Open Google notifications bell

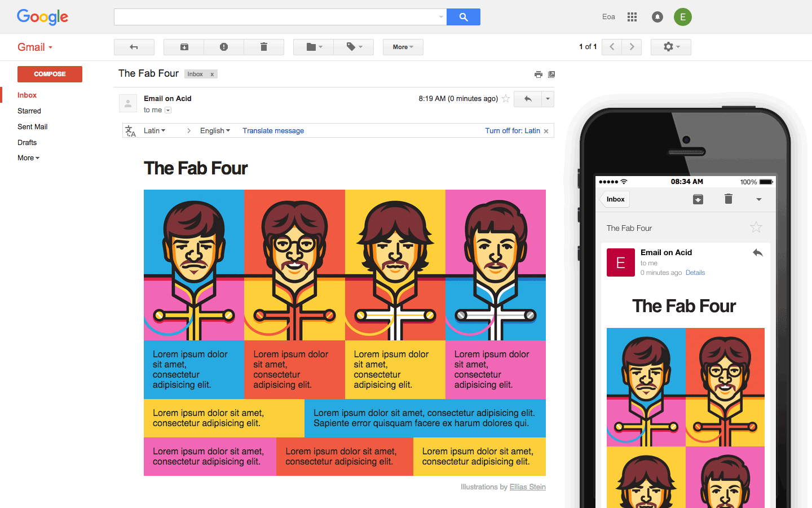657,17
